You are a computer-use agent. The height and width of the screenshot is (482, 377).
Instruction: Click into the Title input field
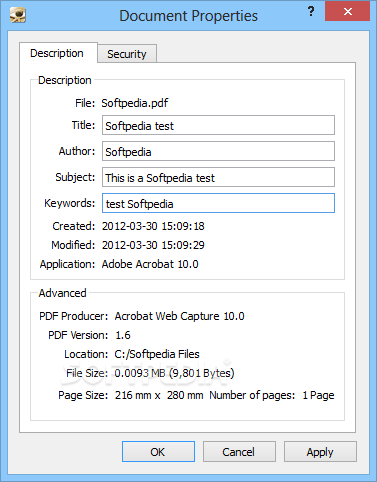[x=218, y=125]
